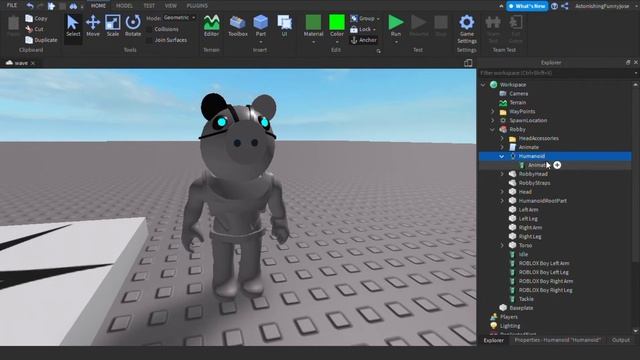This screenshot has width=640, height=360.
Task: Switch to the PLUGINS ribbon tab
Action: pyautogui.click(x=197, y=6)
